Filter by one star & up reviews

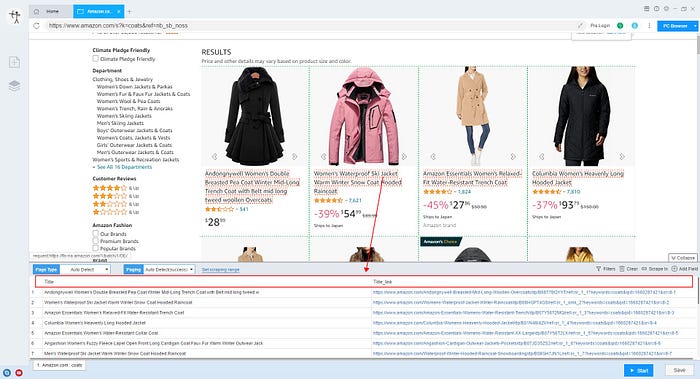(x=116, y=212)
